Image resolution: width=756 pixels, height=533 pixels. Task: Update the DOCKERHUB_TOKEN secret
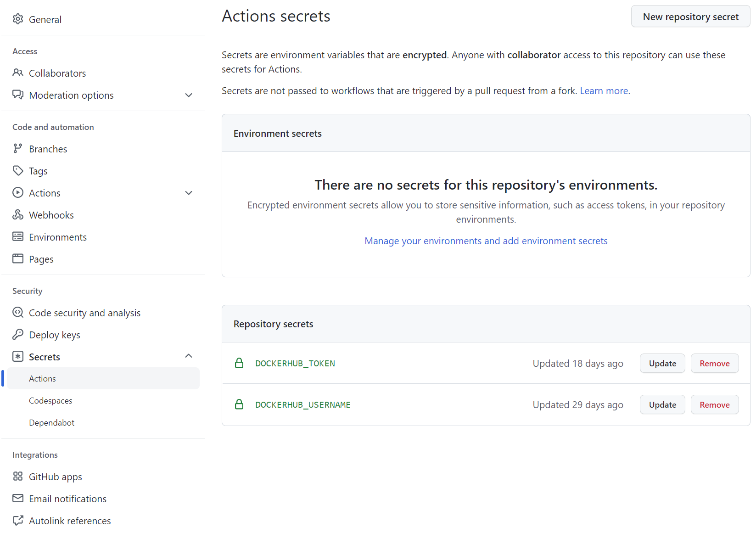(662, 364)
